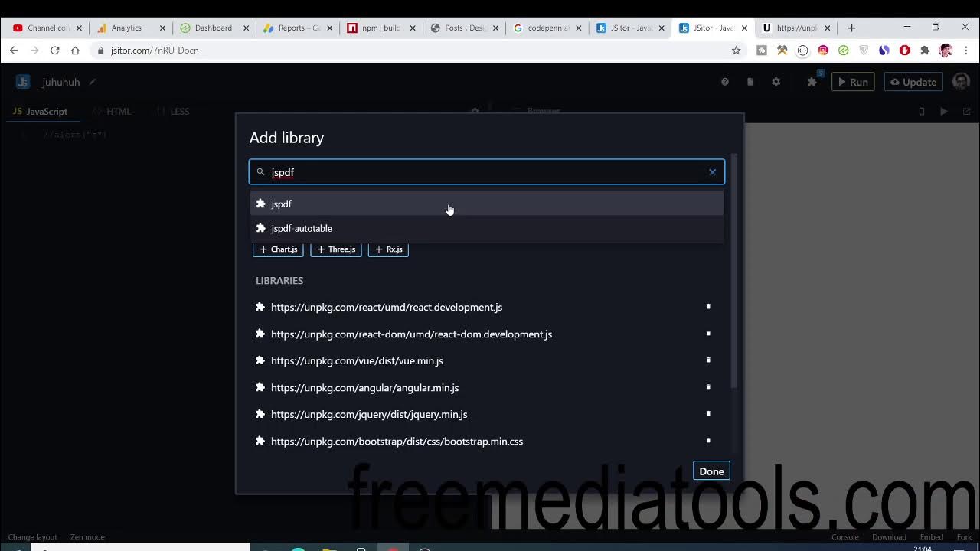Switch to the Analytics browser tab
Screen dimensions: 980x551
[126, 28]
